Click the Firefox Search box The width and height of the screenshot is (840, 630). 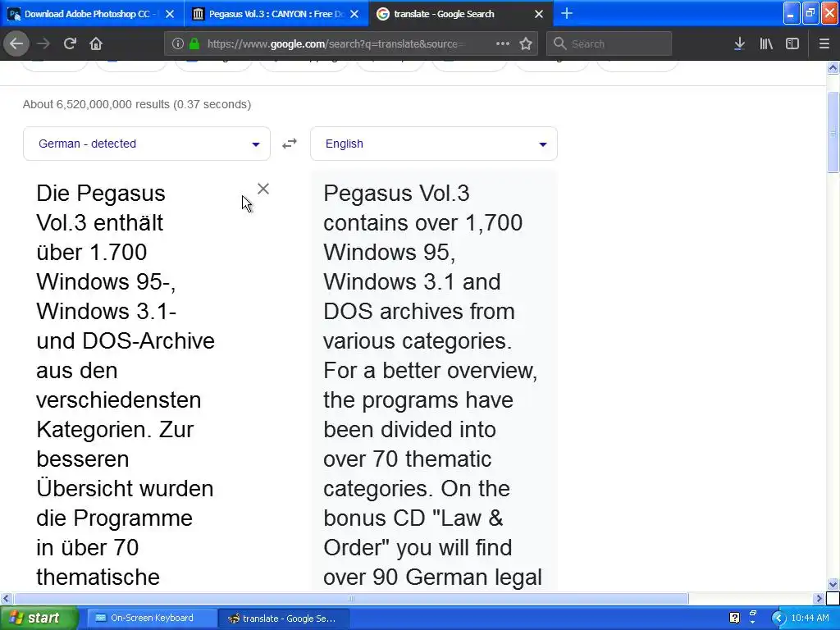coord(609,44)
